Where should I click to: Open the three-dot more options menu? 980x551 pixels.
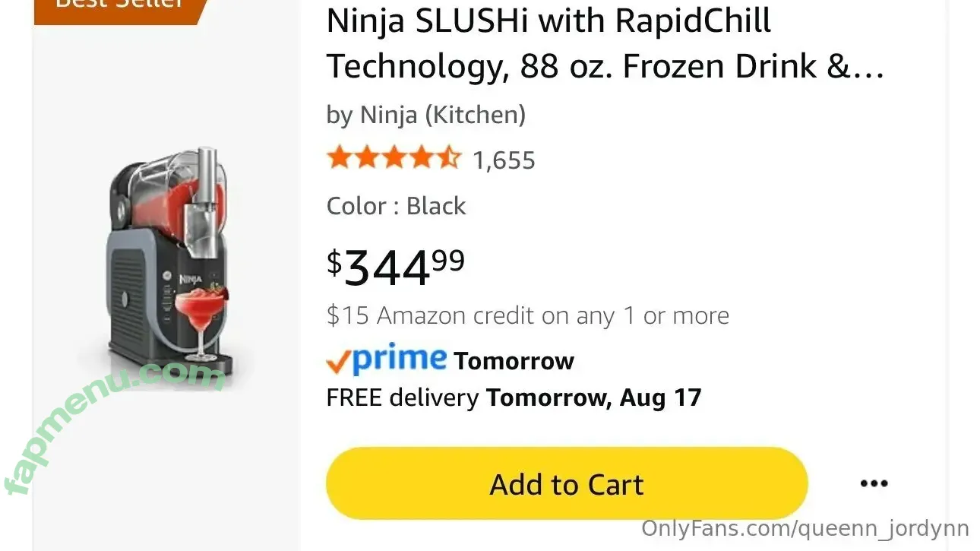click(x=874, y=483)
